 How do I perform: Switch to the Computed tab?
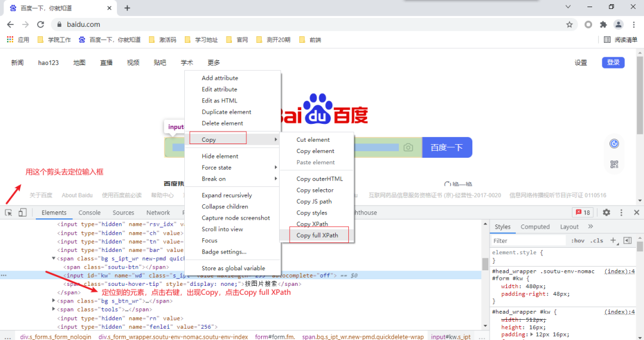pyautogui.click(x=535, y=226)
